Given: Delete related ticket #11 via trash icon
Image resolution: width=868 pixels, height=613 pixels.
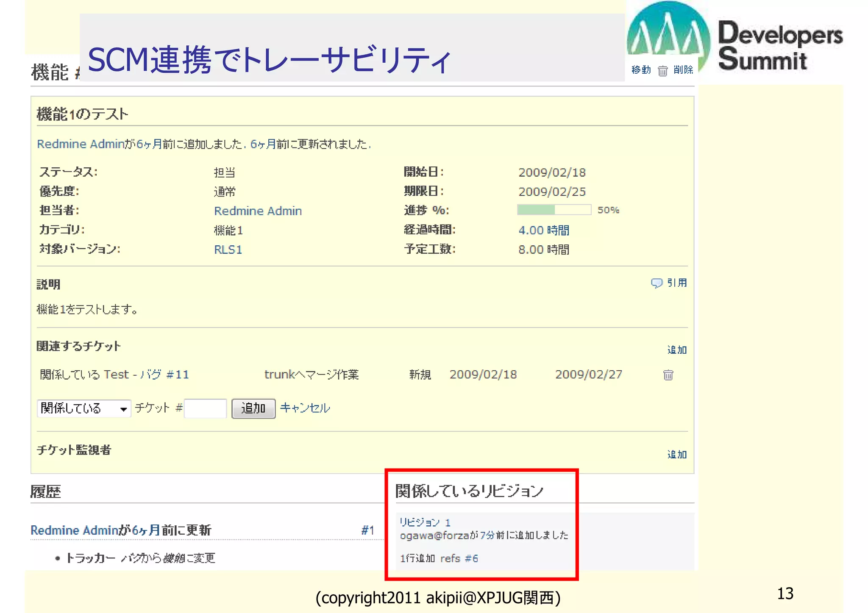Looking at the screenshot, I should tap(668, 375).
